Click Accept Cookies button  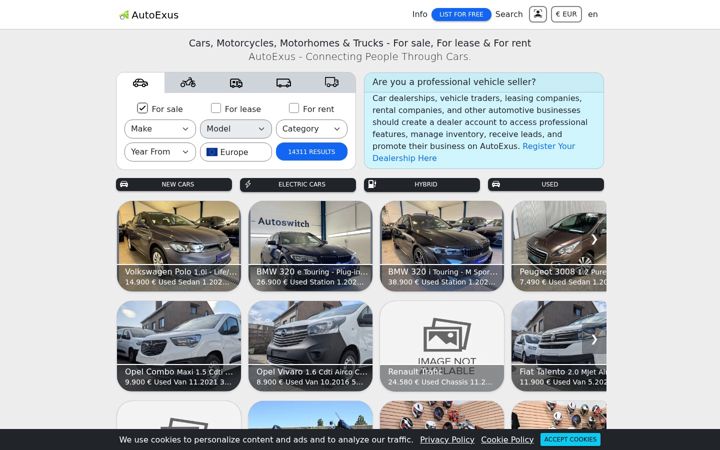coord(570,439)
